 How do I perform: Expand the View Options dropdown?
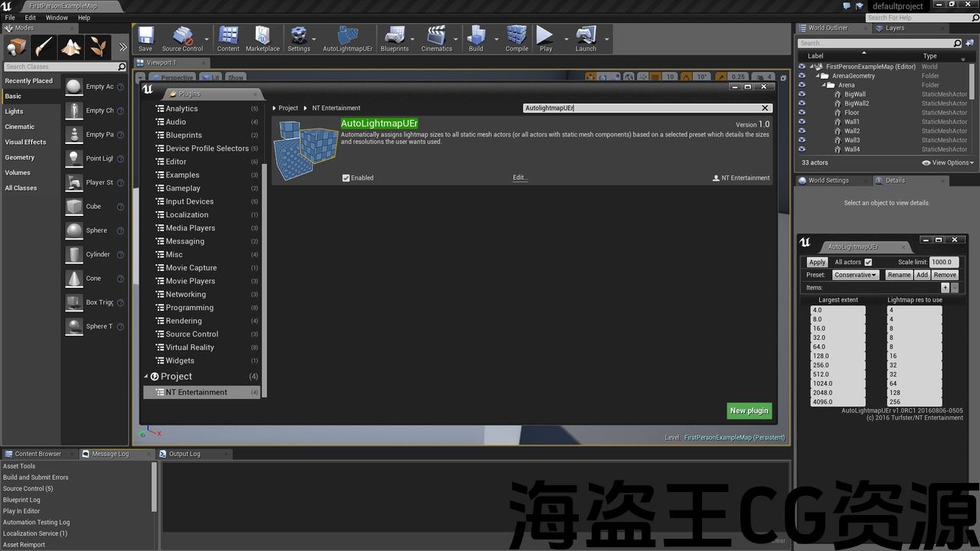click(948, 163)
